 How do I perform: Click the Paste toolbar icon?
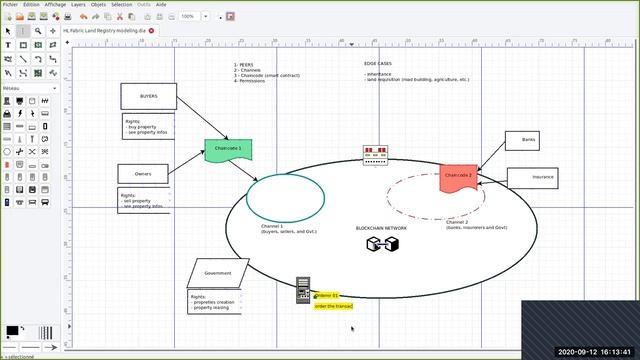point(131,17)
